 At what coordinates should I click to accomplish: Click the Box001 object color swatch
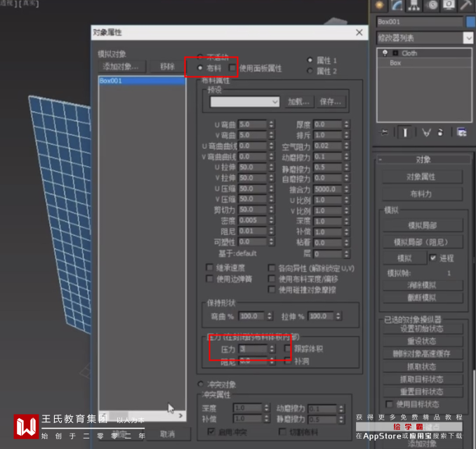pos(471,22)
